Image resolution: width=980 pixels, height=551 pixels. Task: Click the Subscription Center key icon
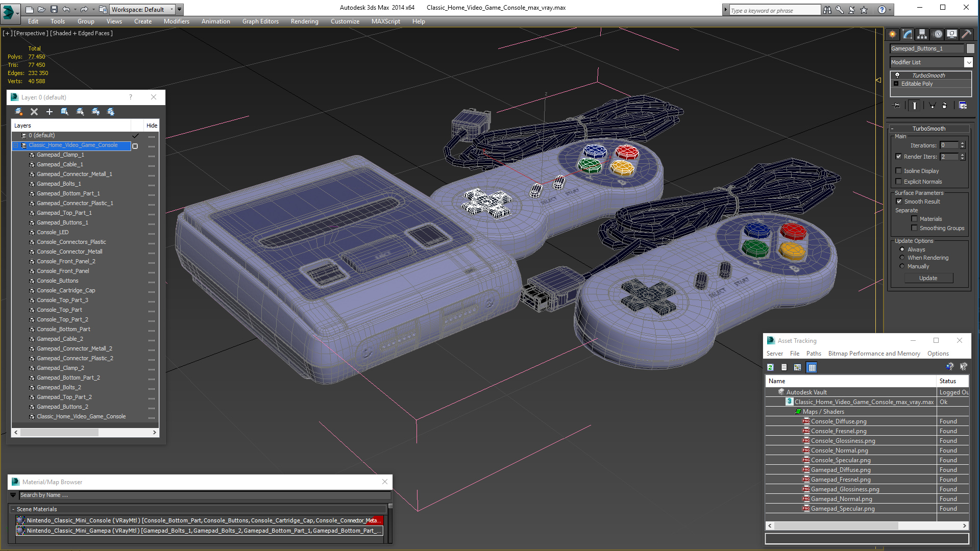pos(840,10)
